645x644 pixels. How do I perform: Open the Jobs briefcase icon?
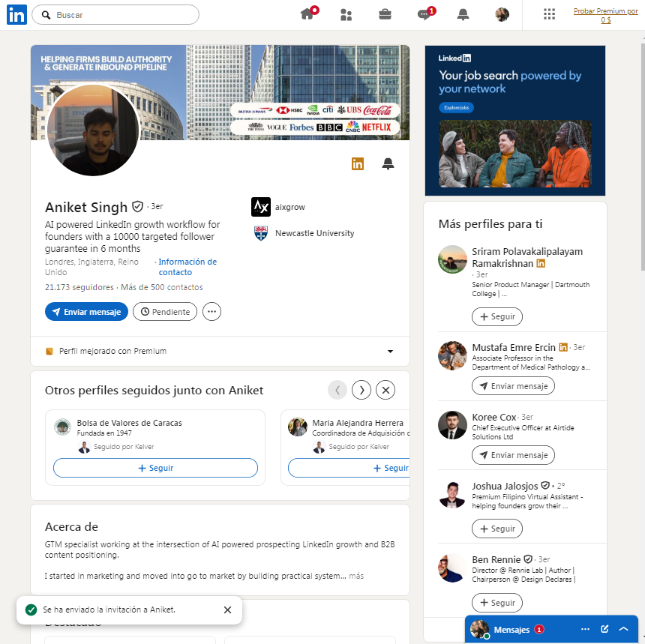click(x=385, y=15)
